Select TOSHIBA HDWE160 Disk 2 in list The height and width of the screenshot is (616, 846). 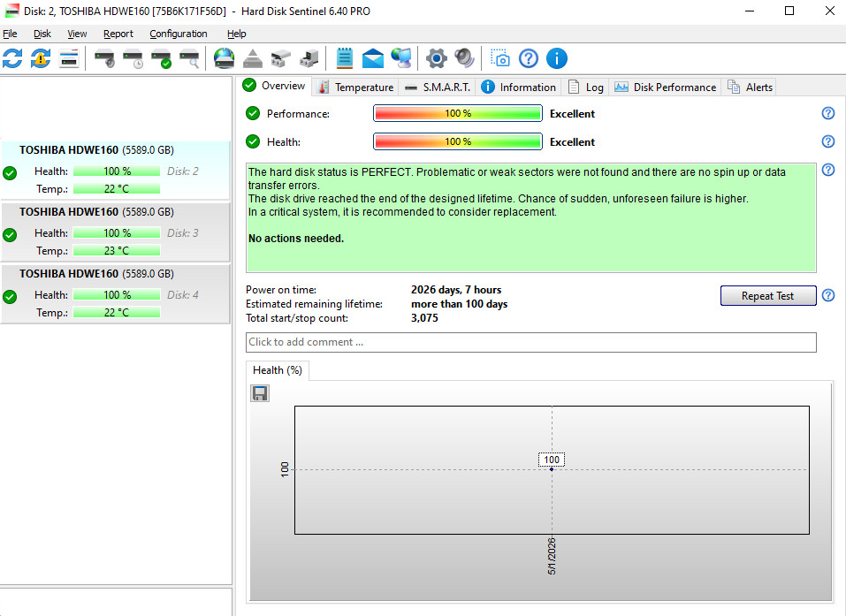(x=116, y=170)
